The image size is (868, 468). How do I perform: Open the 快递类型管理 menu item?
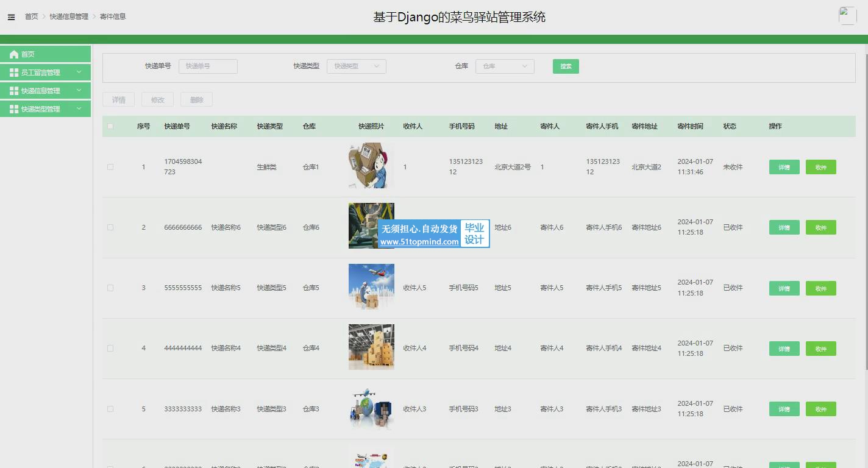tap(45, 109)
